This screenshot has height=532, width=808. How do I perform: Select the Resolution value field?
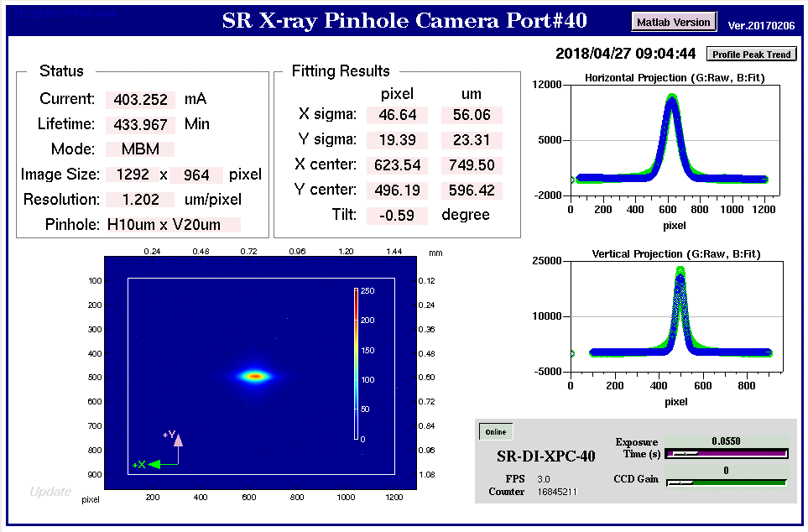tap(140, 200)
